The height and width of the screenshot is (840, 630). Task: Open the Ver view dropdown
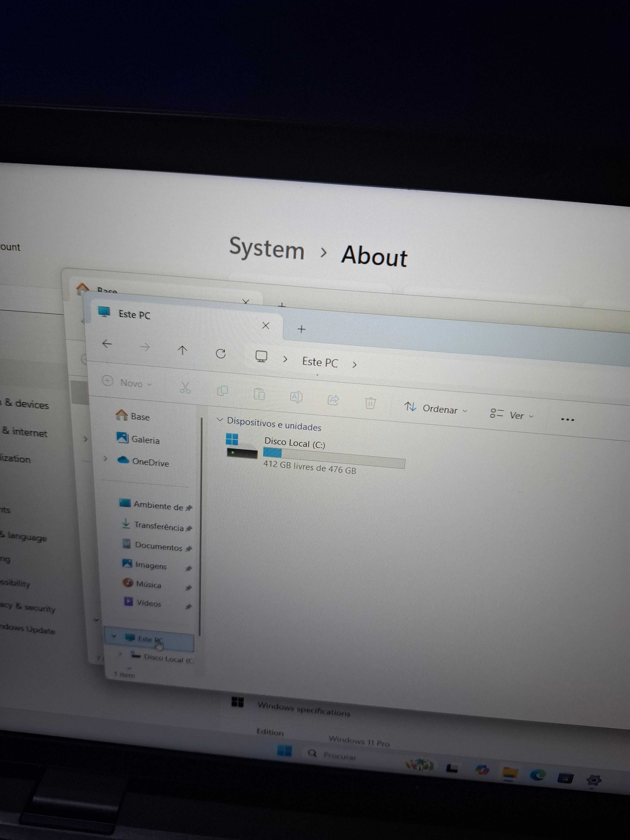pos(512,415)
